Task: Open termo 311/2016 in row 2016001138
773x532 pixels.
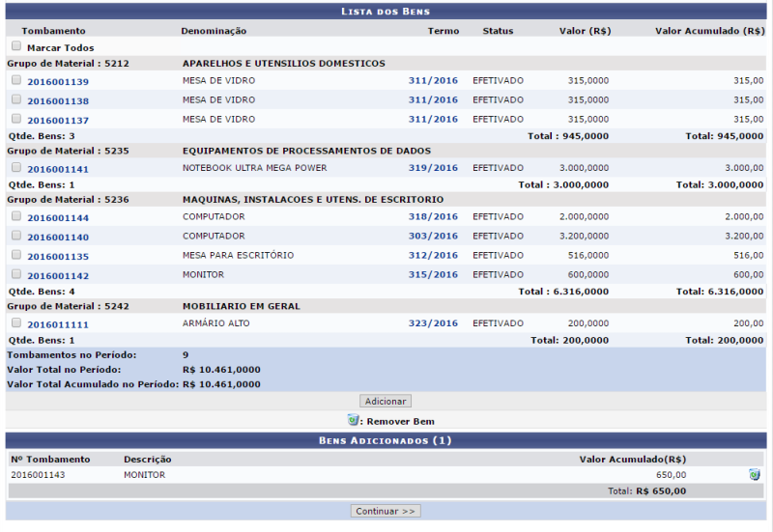Action: [433, 99]
